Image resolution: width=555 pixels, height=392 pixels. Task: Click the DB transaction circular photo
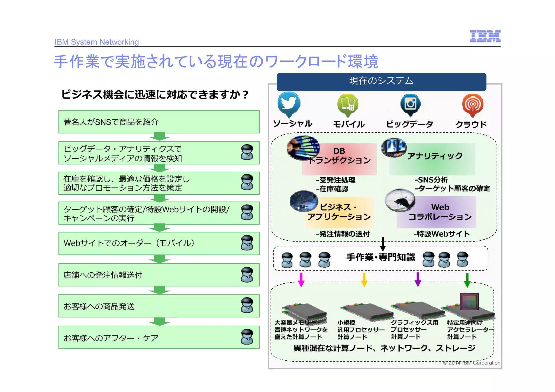click(x=303, y=148)
